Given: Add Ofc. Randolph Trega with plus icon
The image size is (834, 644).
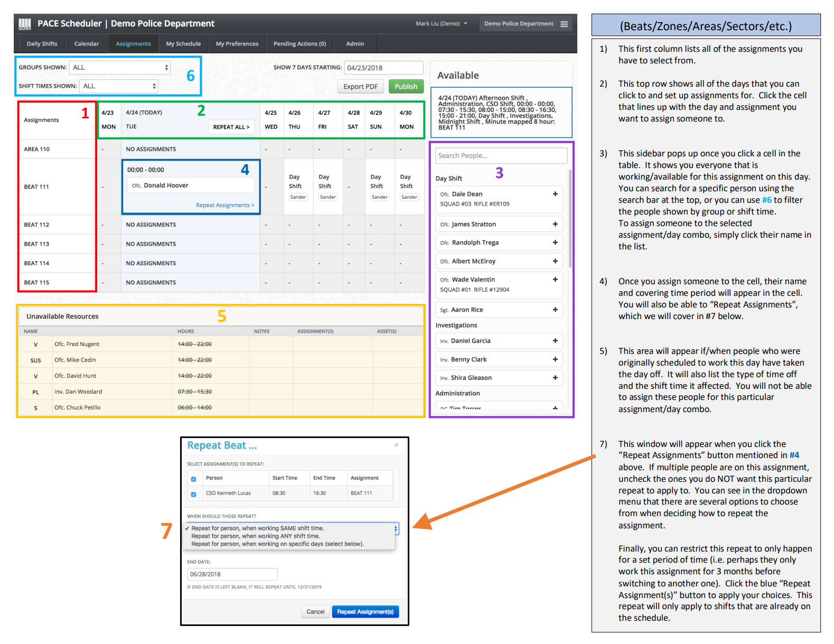Looking at the screenshot, I should (x=555, y=242).
